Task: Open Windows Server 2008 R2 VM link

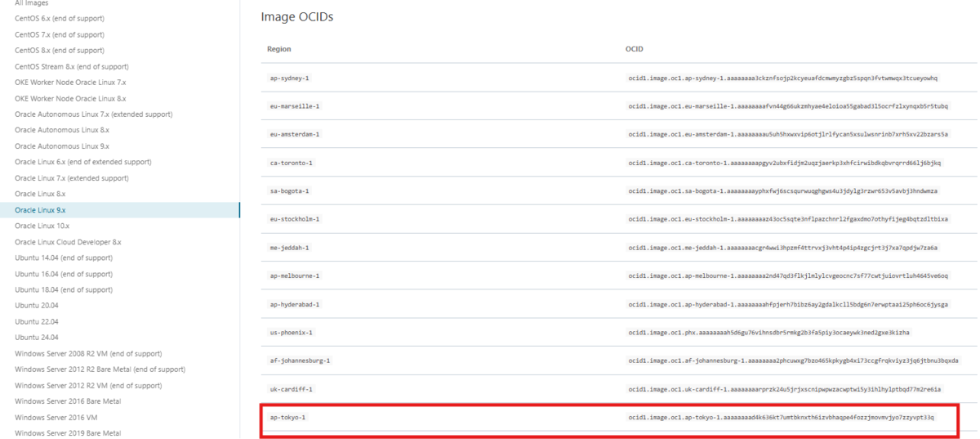Action: 88,353
